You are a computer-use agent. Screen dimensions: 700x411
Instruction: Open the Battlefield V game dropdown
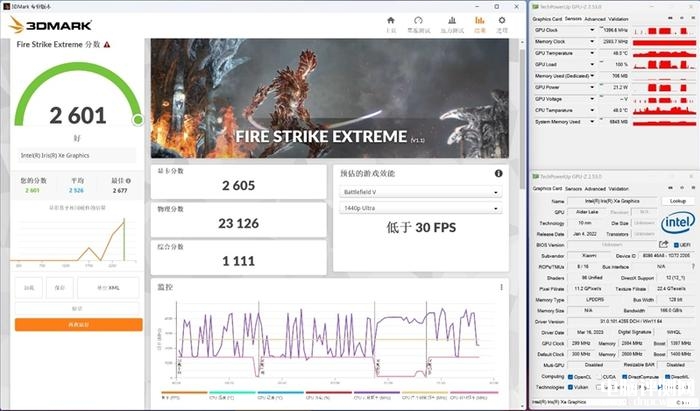click(x=420, y=192)
